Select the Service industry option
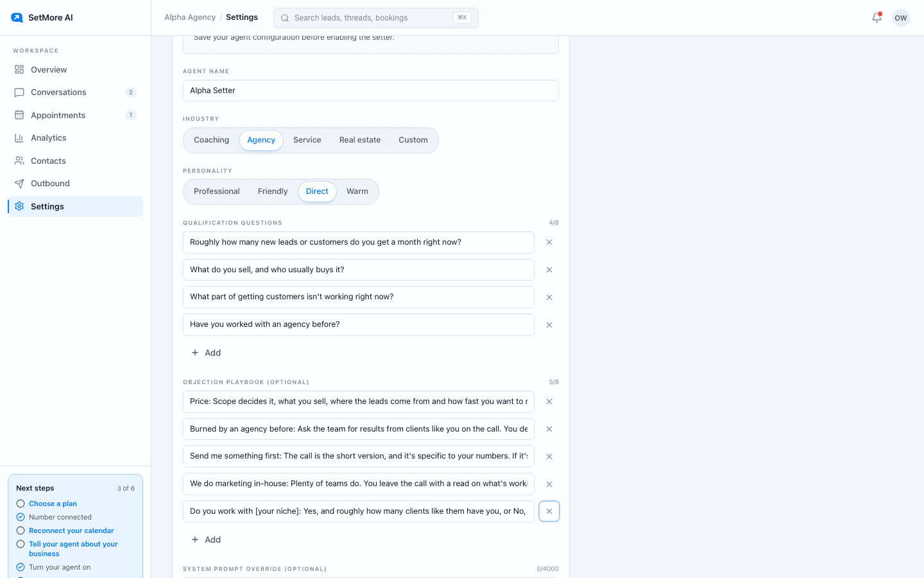 pos(307,140)
